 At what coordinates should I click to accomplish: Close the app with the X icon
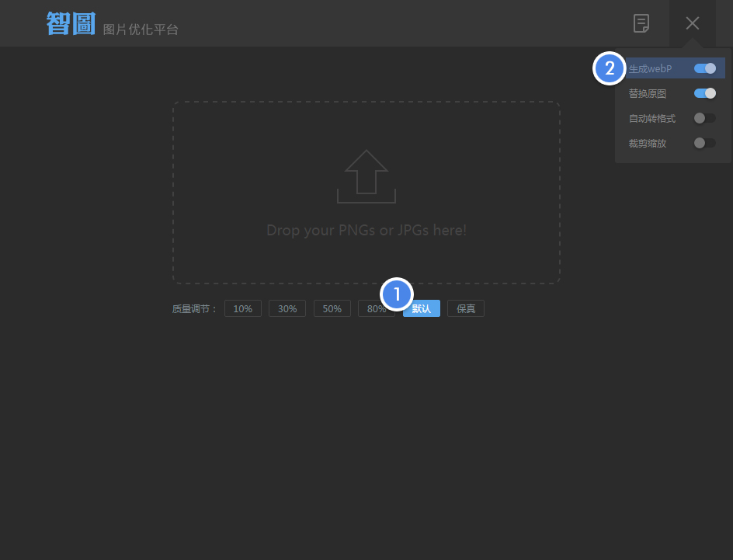[x=693, y=23]
